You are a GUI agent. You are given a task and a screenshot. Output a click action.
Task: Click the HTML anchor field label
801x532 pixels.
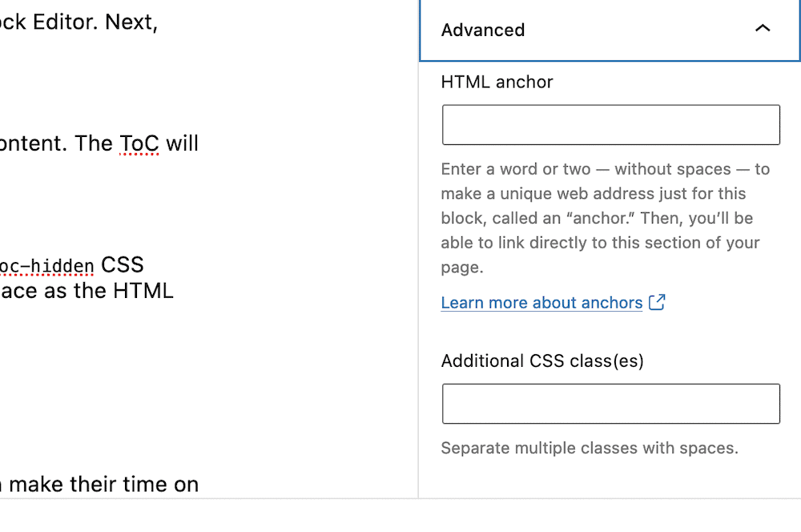(497, 82)
